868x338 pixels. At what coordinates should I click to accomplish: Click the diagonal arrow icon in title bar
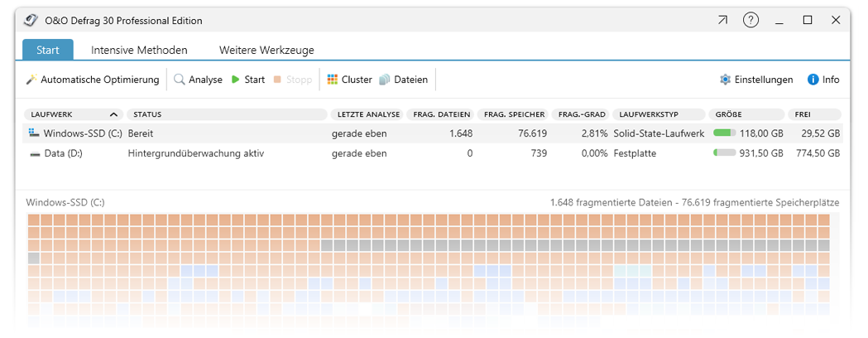pos(722,20)
